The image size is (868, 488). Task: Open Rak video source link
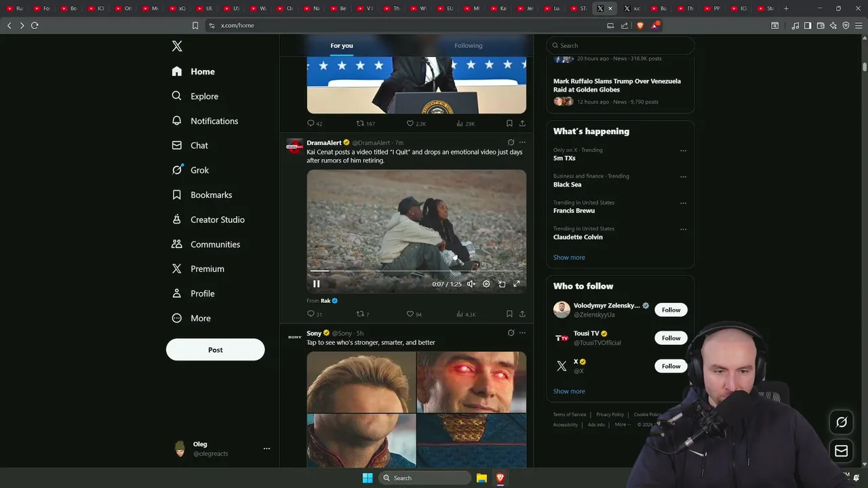point(329,300)
